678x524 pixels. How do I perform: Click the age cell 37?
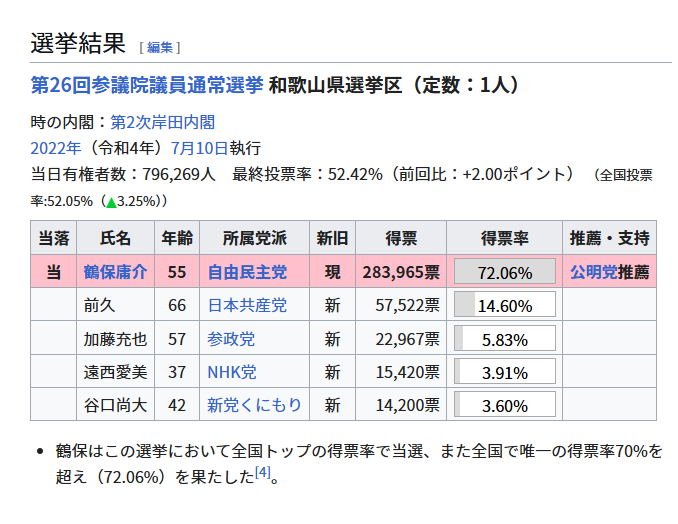[177, 372]
